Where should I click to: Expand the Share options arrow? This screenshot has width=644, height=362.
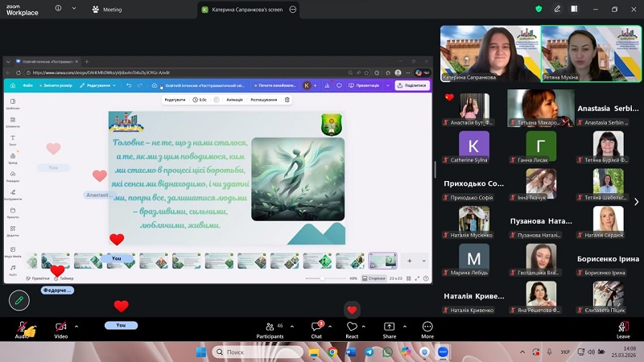404,327
